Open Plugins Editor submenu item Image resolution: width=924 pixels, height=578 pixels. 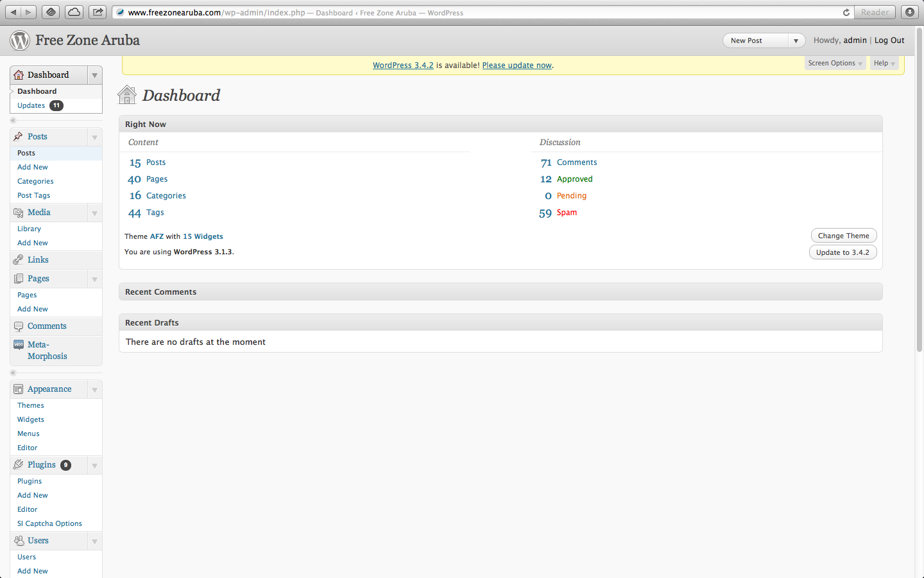point(28,509)
